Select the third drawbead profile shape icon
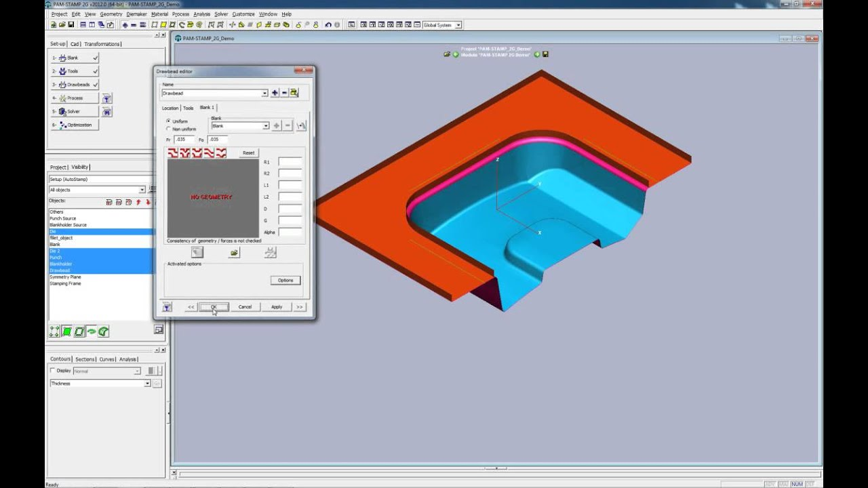 [x=197, y=153]
